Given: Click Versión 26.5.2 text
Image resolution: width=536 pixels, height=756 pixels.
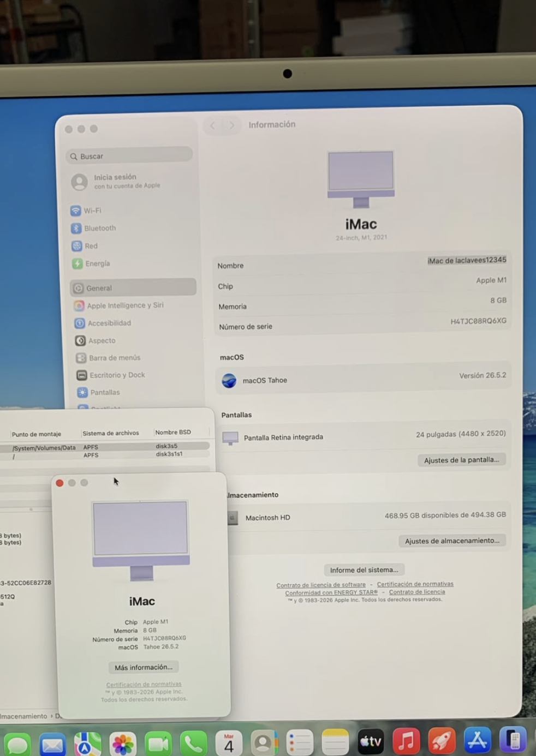Looking at the screenshot, I should (x=483, y=375).
